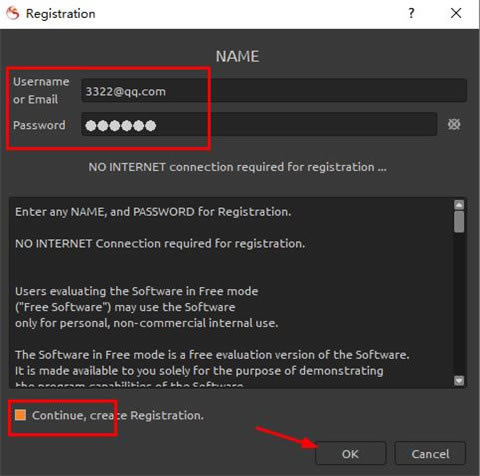Click the NAME heading text
This screenshot has width=480, height=476.
click(237, 56)
